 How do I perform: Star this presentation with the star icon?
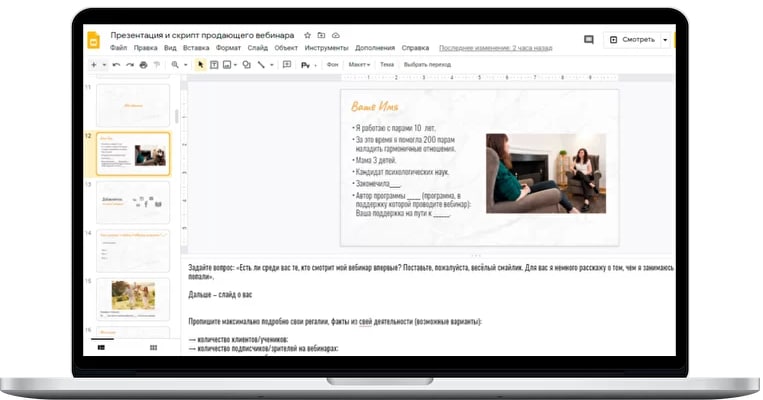click(307, 36)
